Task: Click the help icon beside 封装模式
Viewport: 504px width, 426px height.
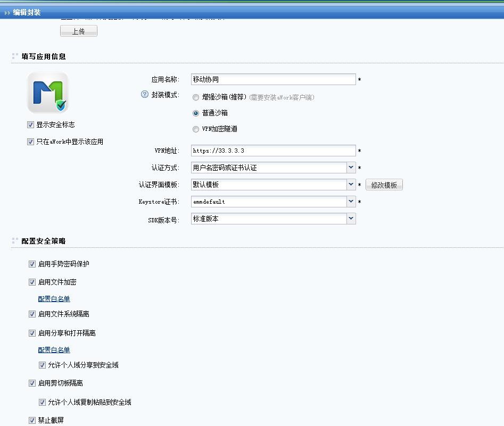Action: tap(144, 95)
